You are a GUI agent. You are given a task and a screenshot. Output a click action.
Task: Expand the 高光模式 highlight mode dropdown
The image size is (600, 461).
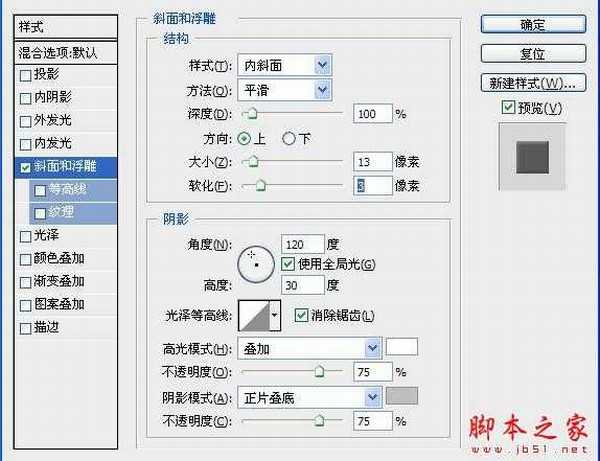[x=373, y=348]
